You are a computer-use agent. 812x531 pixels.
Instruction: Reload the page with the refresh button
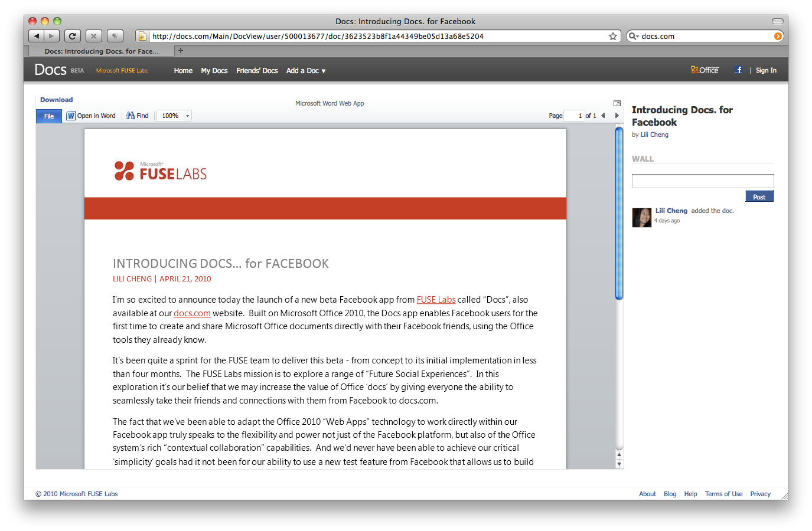click(73, 36)
